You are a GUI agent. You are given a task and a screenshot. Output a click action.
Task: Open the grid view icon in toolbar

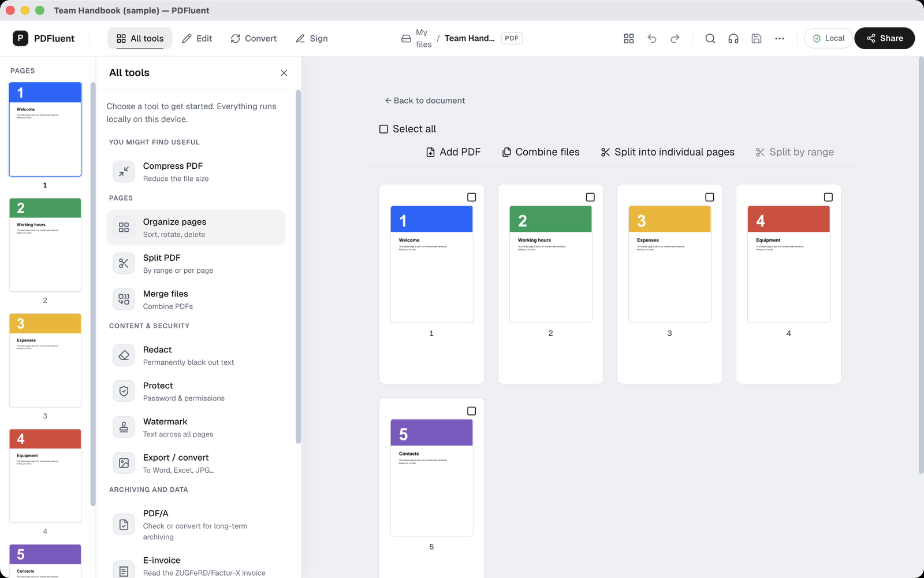point(629,38)
